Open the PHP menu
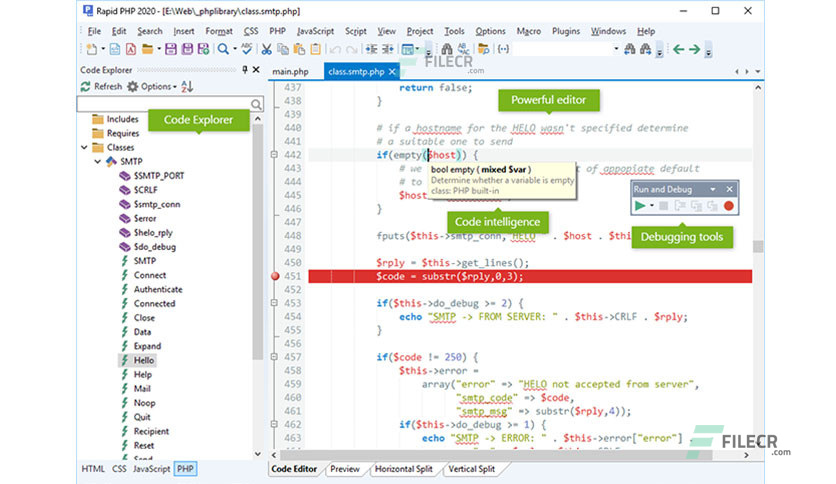 point(277,31)
